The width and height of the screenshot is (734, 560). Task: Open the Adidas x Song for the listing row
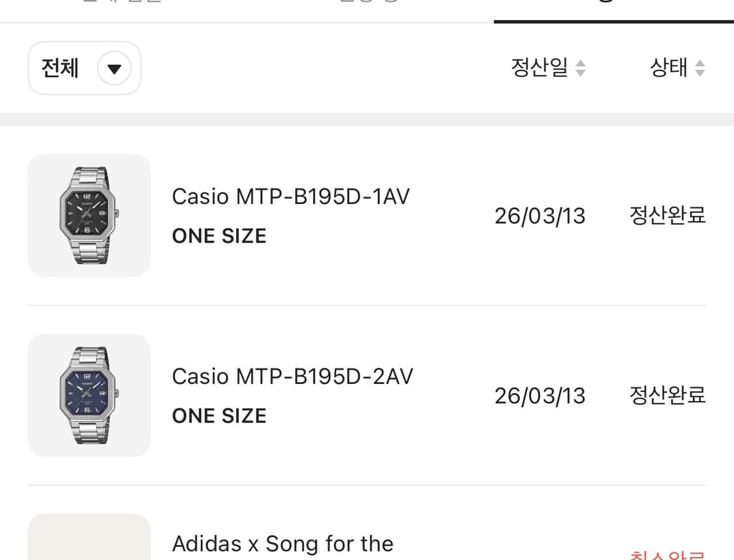(x=282, y=543)
